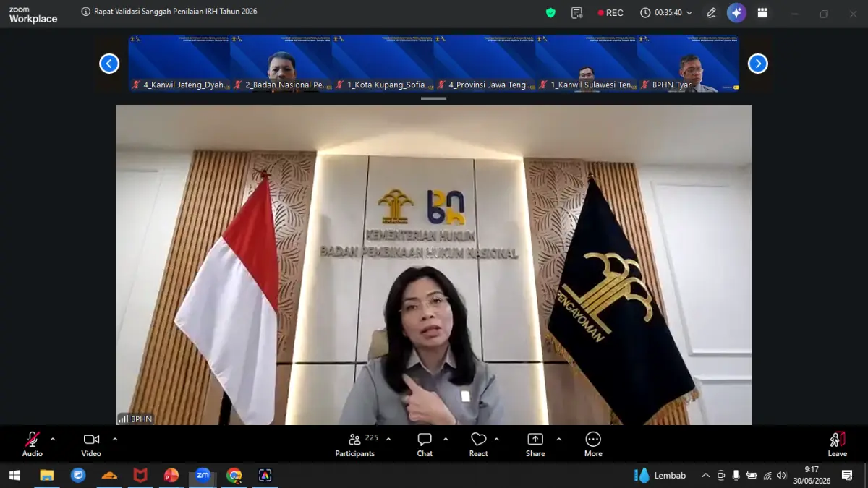868x488 pixels.
Task: Open the Wi-Fi network tray icon
Action: (767, 475)
